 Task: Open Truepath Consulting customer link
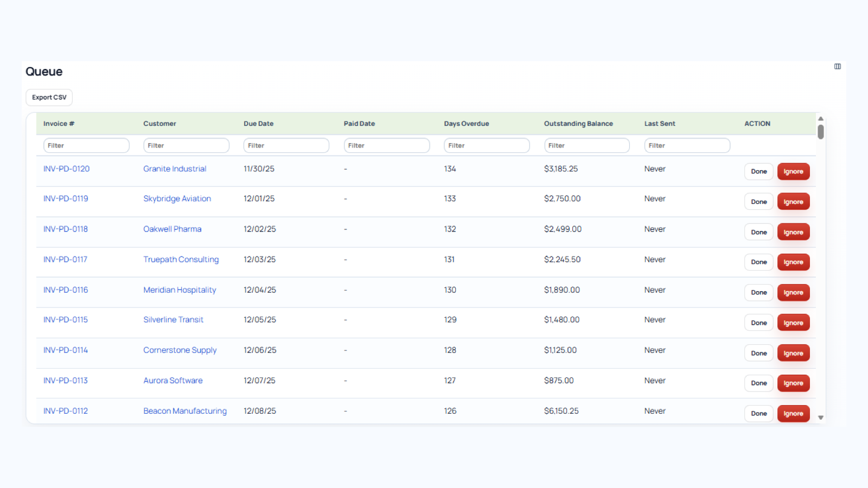point(181,259)
